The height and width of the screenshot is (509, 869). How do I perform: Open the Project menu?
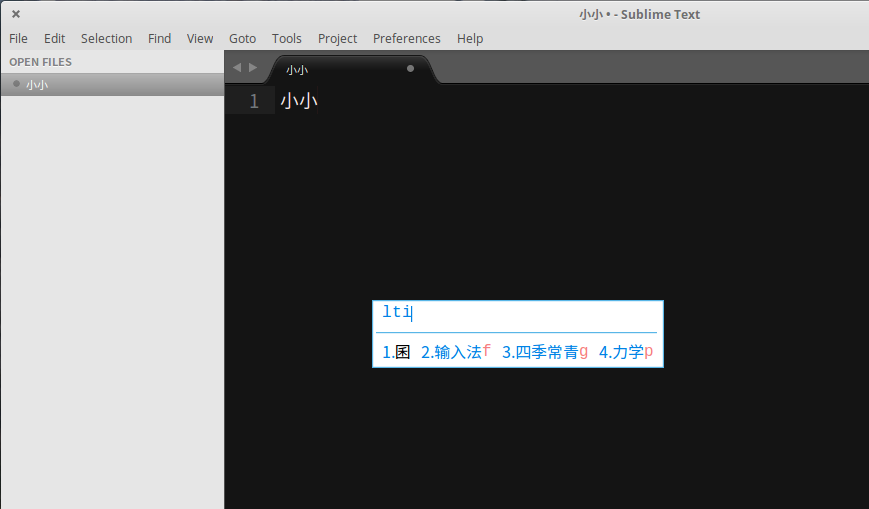coord(337,38)
